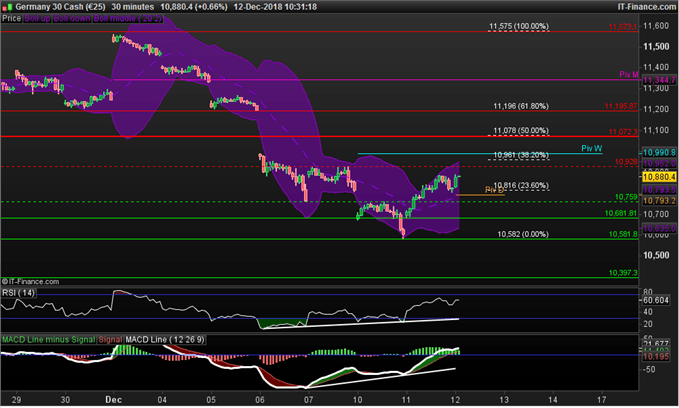Click the Germany 30 Cash (€25) title
Image resolution: width=679 pixels, height=408 pixels.
pos(60,7)
